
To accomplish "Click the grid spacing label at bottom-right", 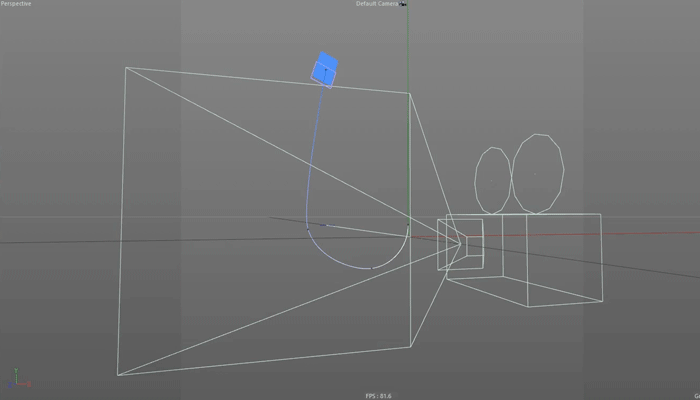I will coord(696,396).
